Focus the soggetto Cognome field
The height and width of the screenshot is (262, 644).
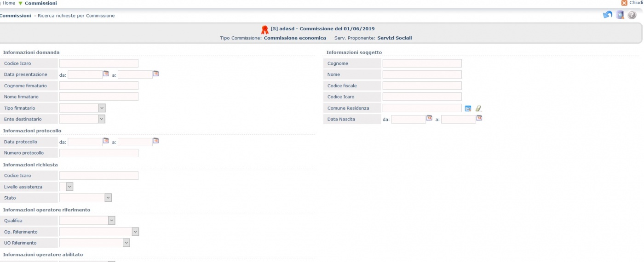tap(422, 63)
